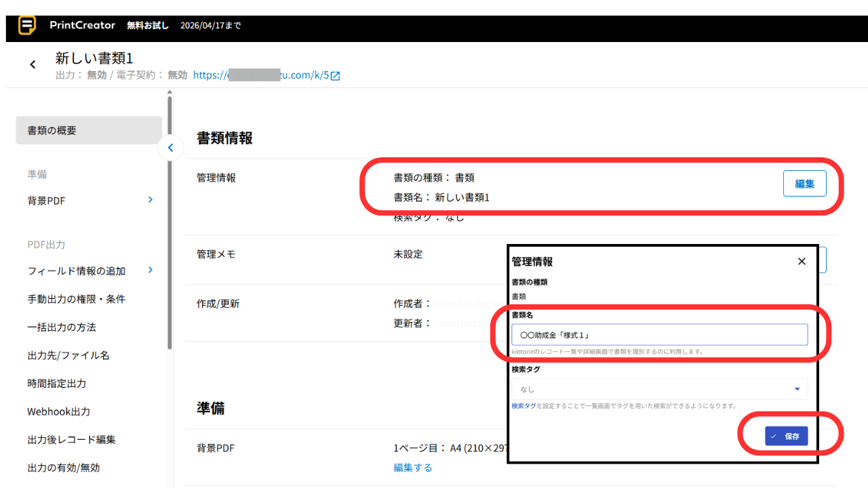The height and width of the screenshot is (488, 868).
Task: Open 手動出力の権限・条件 settings
Action: tap(77, 299)
